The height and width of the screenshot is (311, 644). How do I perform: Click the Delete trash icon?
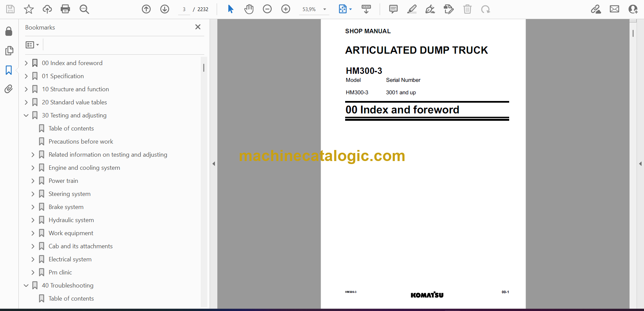click(x=467, y=9)
